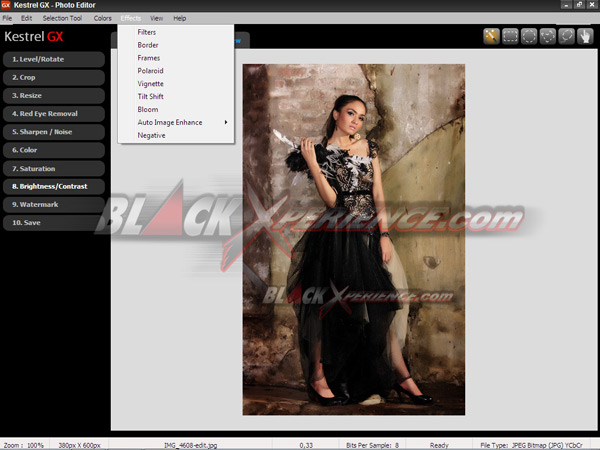Open the Selection Tool menu
Screen dimensions: 600x450
[62, 18]
